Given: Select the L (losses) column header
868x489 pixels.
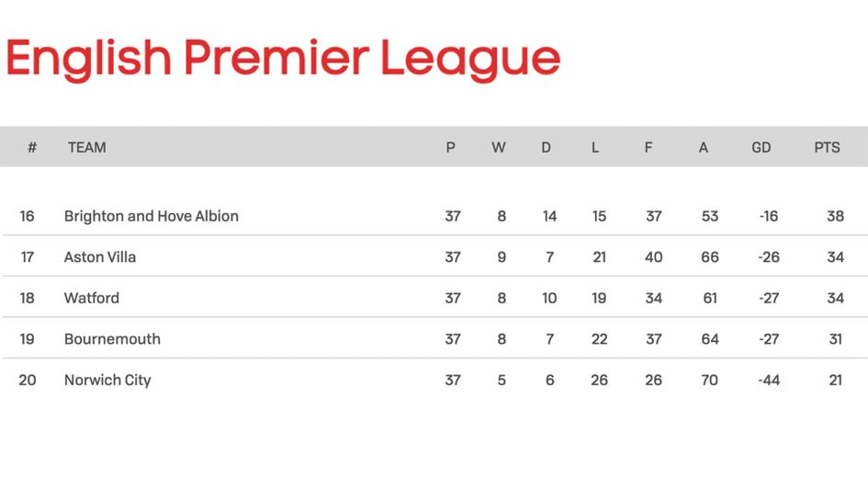Looking at the screenshot, I should click(595, 147).
